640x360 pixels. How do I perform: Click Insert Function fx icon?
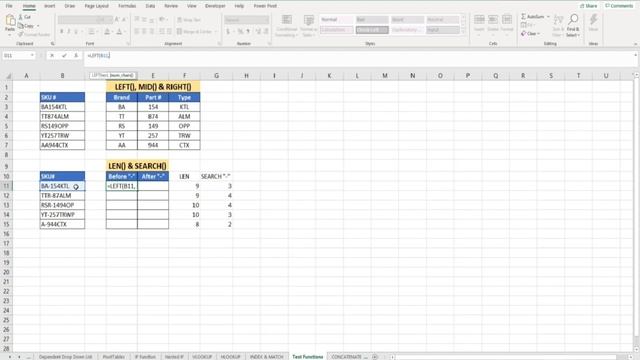point(76,56)
